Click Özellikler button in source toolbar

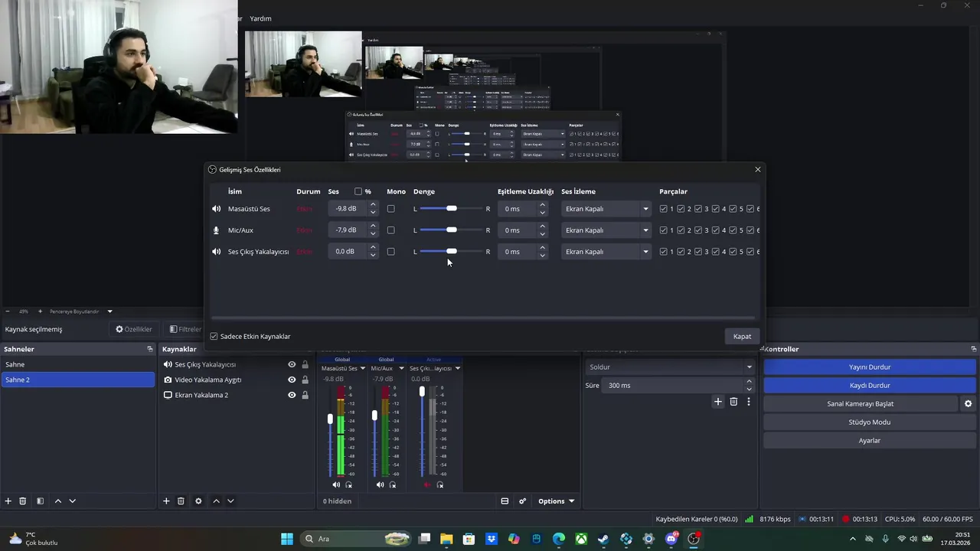point(134,329)
